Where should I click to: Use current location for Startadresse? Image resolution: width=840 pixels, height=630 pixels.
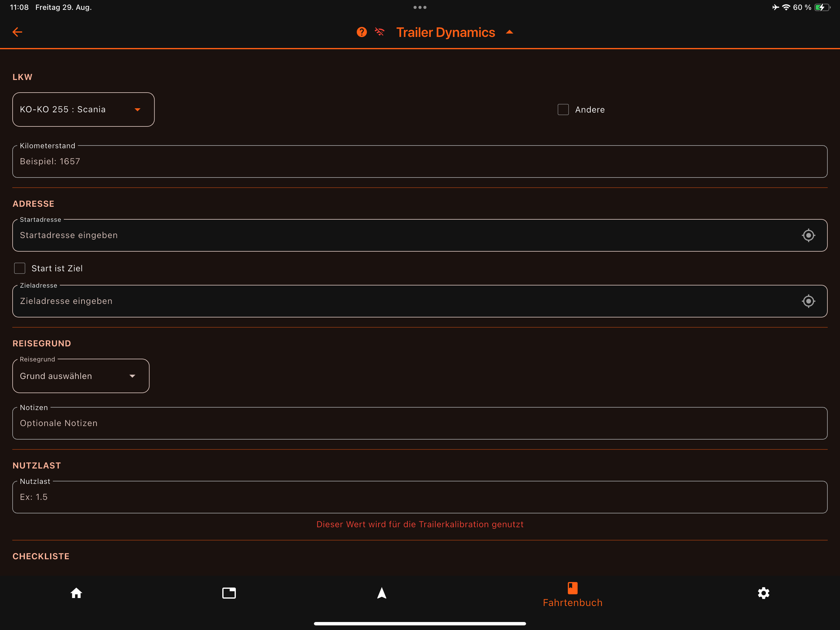point(808,235)
